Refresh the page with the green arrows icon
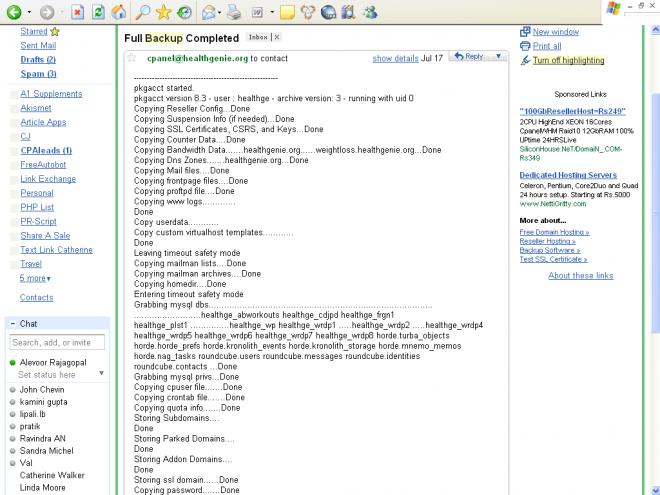This screenshot has height=495, width=660. tap(98, 12)
